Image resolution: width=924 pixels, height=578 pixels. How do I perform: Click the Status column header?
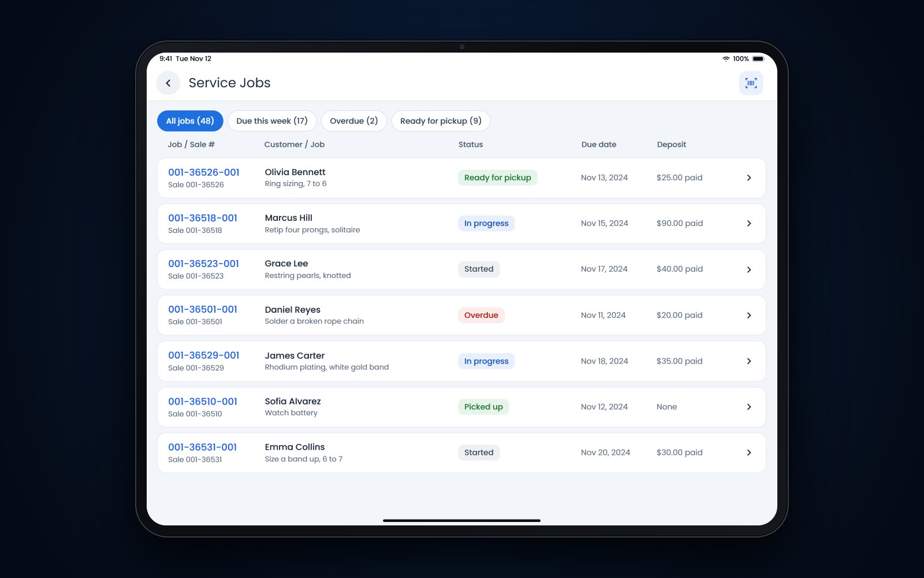tap(471, 144)
